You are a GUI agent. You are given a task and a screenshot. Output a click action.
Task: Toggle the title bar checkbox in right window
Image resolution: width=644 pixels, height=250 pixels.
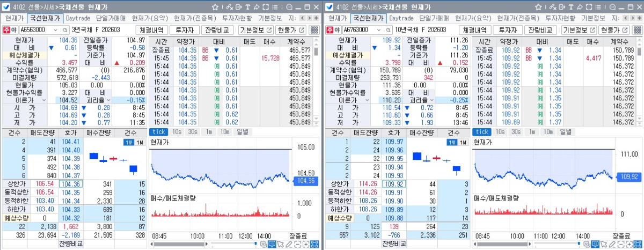tap(329, 7)
